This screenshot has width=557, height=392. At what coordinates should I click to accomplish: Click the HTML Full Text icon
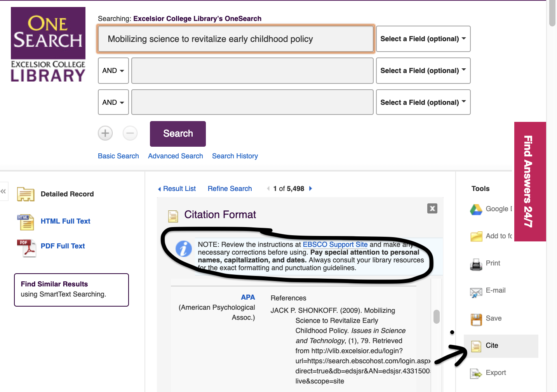[26, 222]
